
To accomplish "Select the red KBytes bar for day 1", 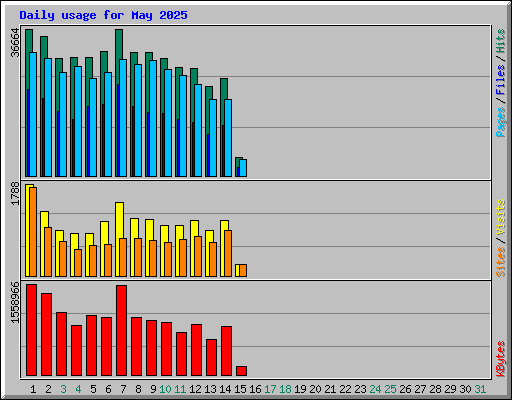I will (x=31, y=330).
